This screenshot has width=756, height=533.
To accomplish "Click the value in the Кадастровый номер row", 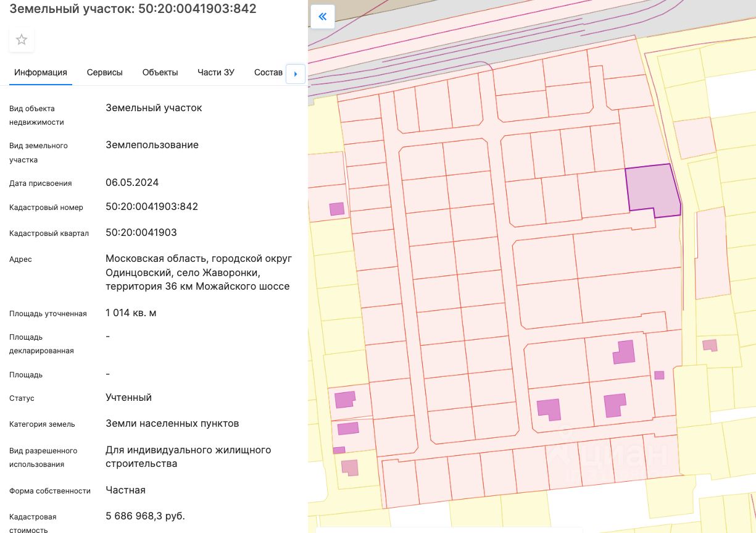I will (x=152, y=206).
